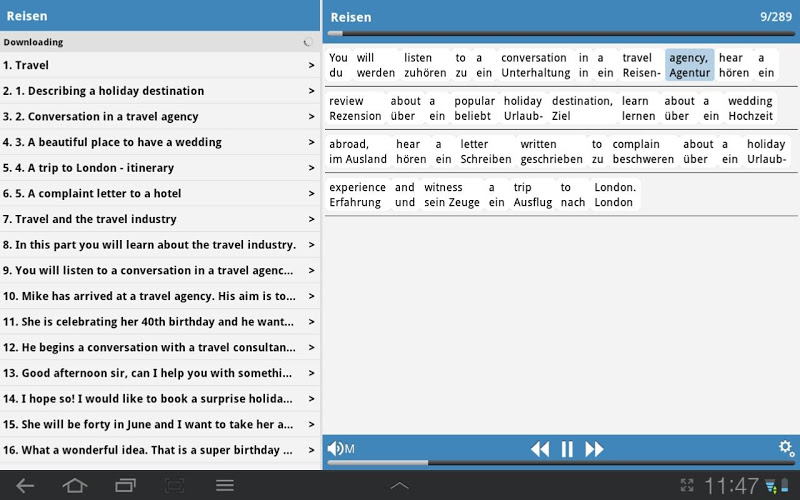Click the clock in the system tray
The image size is (800, 500).
pos(731,486)
